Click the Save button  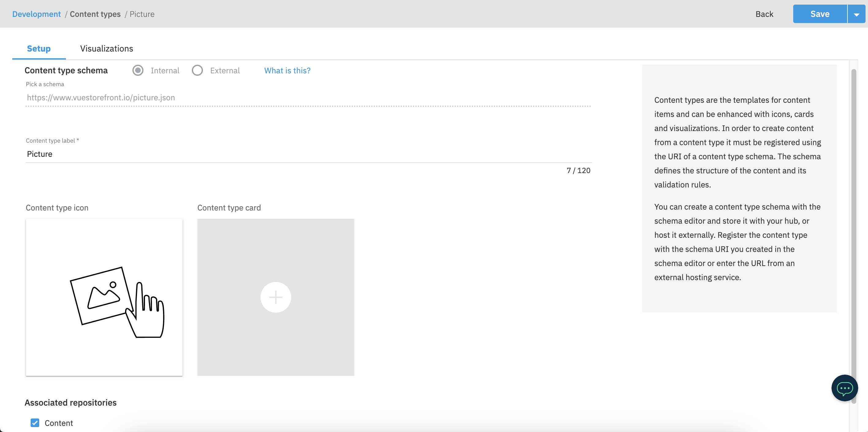(820, 14)
